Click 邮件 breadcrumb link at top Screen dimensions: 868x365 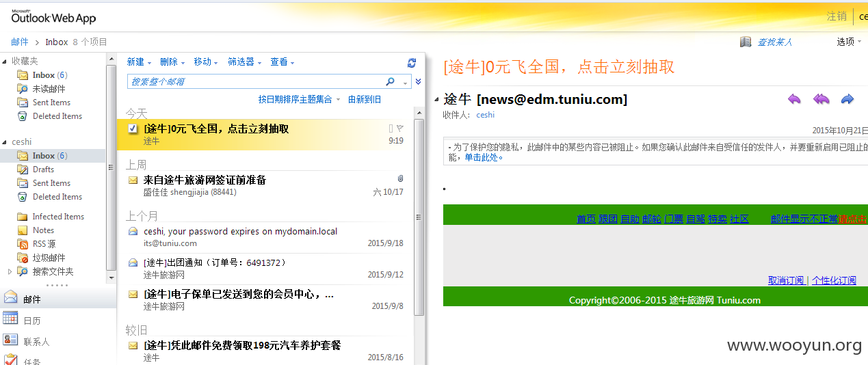pos(20,42)
